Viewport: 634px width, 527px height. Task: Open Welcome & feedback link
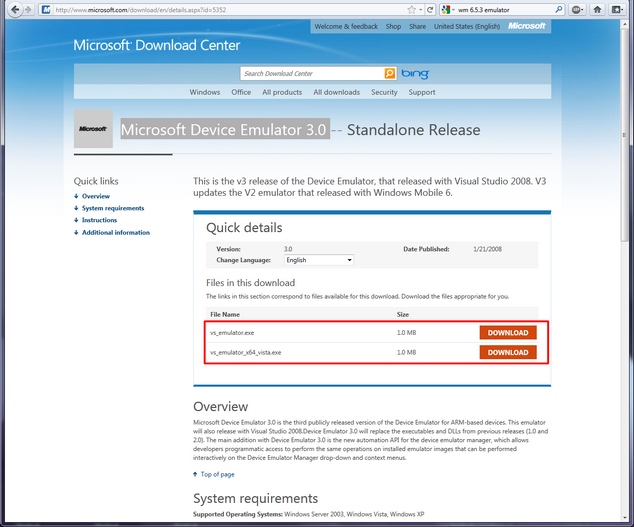346,26
